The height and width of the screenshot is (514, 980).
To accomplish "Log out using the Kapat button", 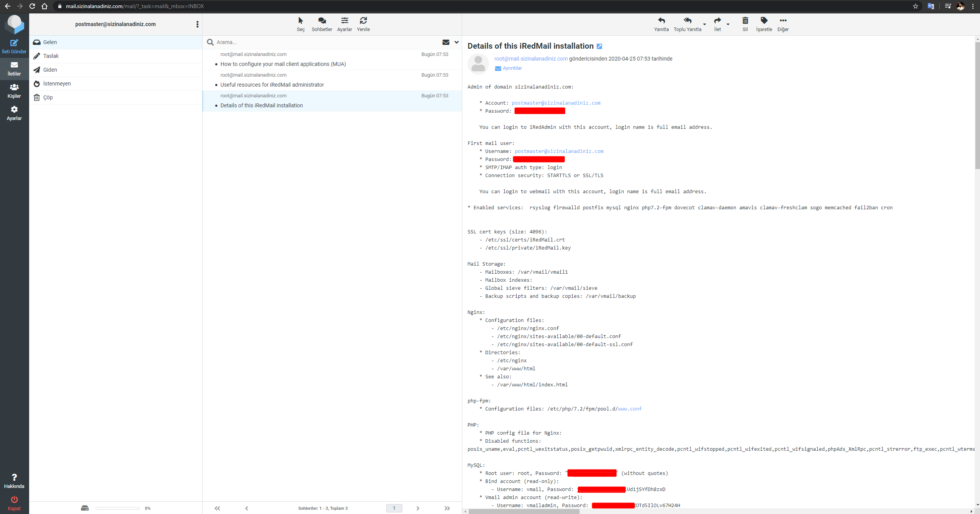I will (14, 503).
